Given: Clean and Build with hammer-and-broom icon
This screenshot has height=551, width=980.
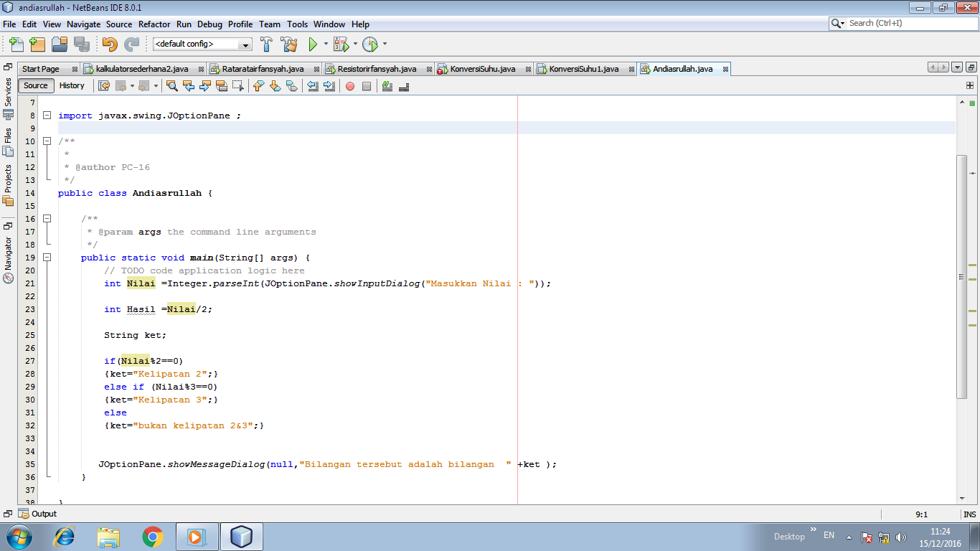Looking at the screenshot, I should pyautogui.click(x=289, y=44).
